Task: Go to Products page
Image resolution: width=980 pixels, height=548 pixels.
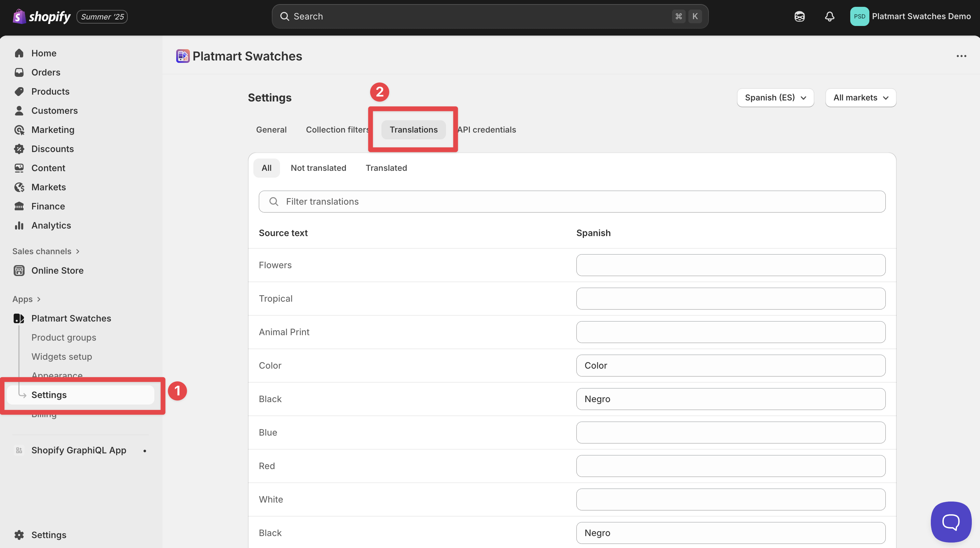Action: (50, 91)
